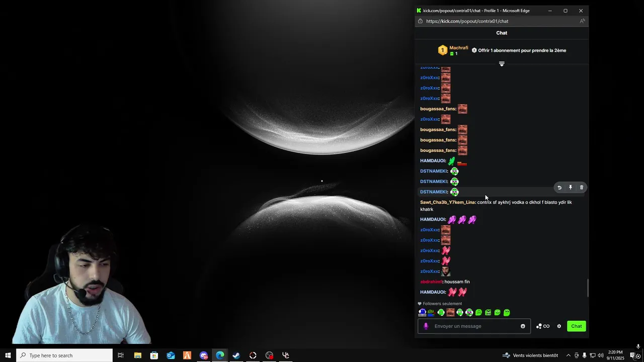
Task: Click the points infinity icon beside the gear
Action: click(x=543, y=326)
